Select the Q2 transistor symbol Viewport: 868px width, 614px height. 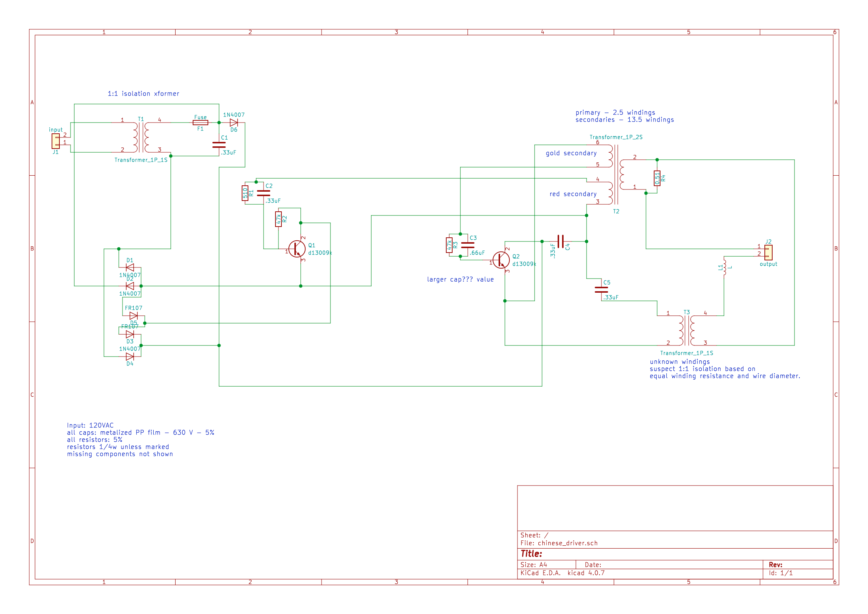(x=501, y=260)
